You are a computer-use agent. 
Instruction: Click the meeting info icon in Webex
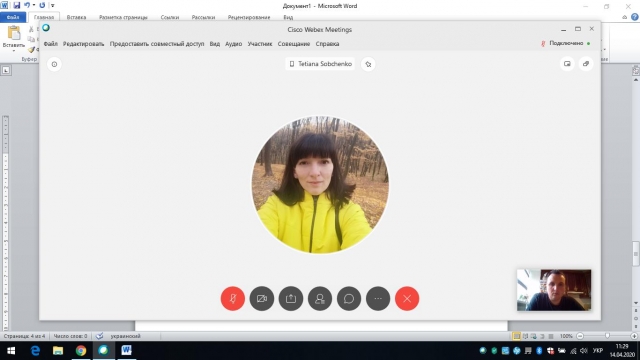[54, 64]
